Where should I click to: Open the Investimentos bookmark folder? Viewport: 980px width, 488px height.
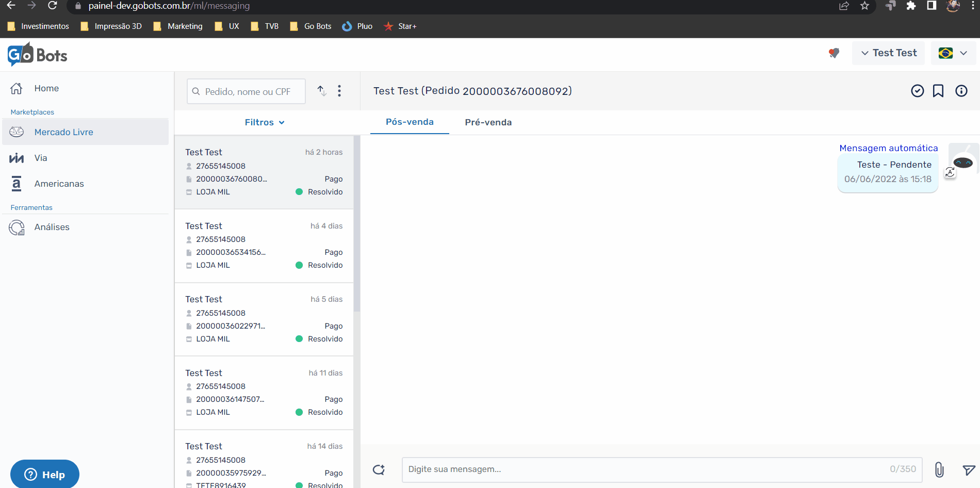[x=38, y=26]
